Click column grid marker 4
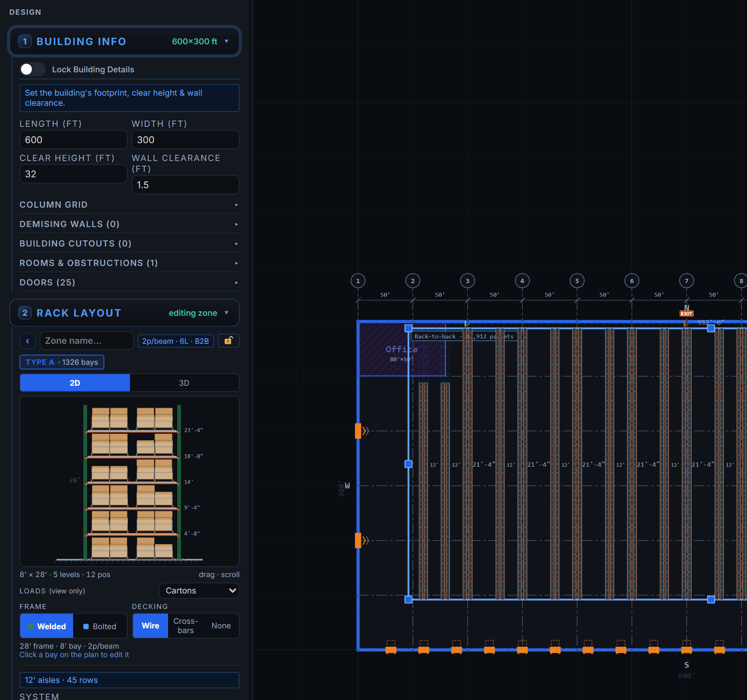The image size is (747, 700). pos(522,281)
